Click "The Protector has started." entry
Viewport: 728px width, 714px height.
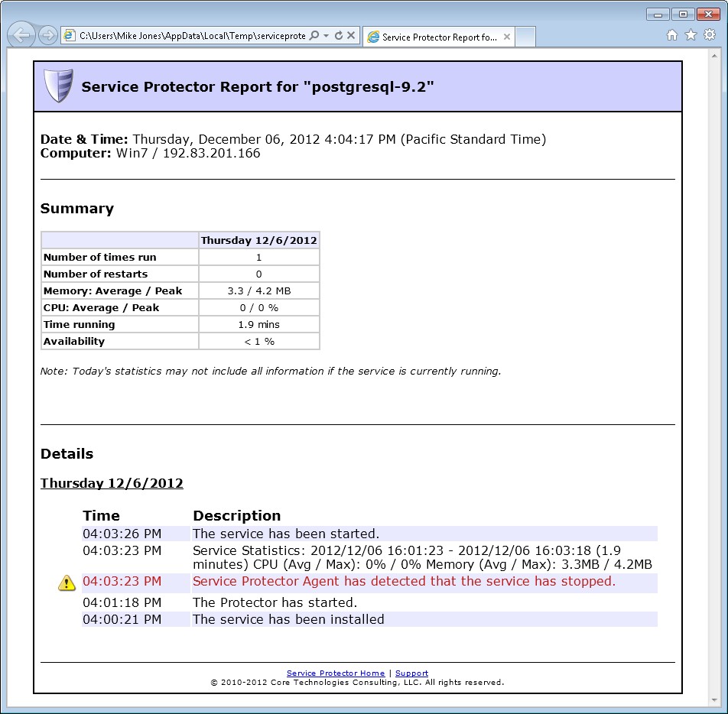[x=275, y=602]
